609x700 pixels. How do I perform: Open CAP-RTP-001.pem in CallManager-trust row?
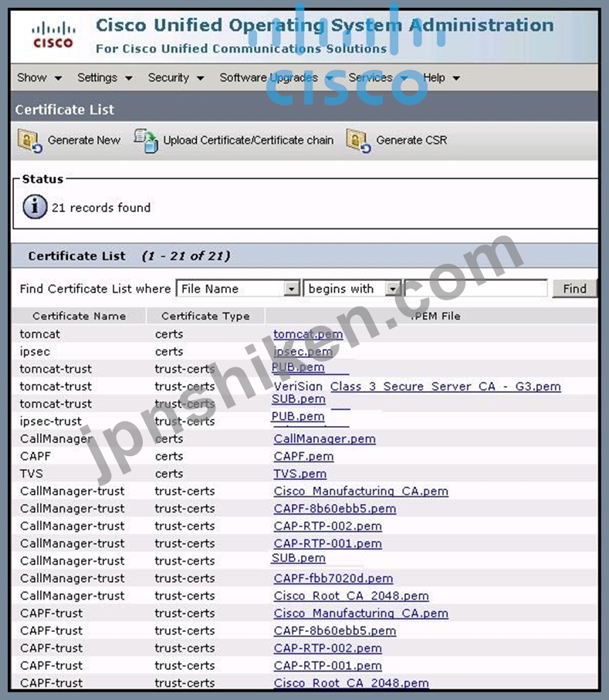[328, 543]
